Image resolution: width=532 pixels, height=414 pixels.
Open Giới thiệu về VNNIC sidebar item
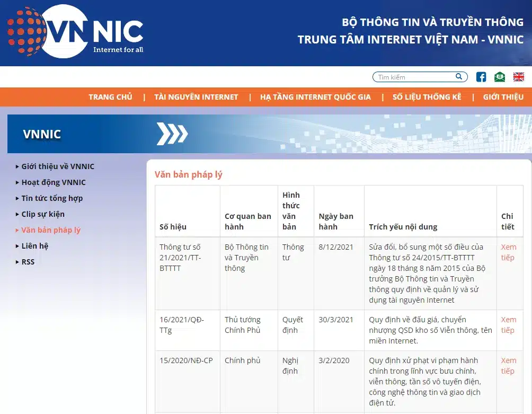(x=58, y=166)
